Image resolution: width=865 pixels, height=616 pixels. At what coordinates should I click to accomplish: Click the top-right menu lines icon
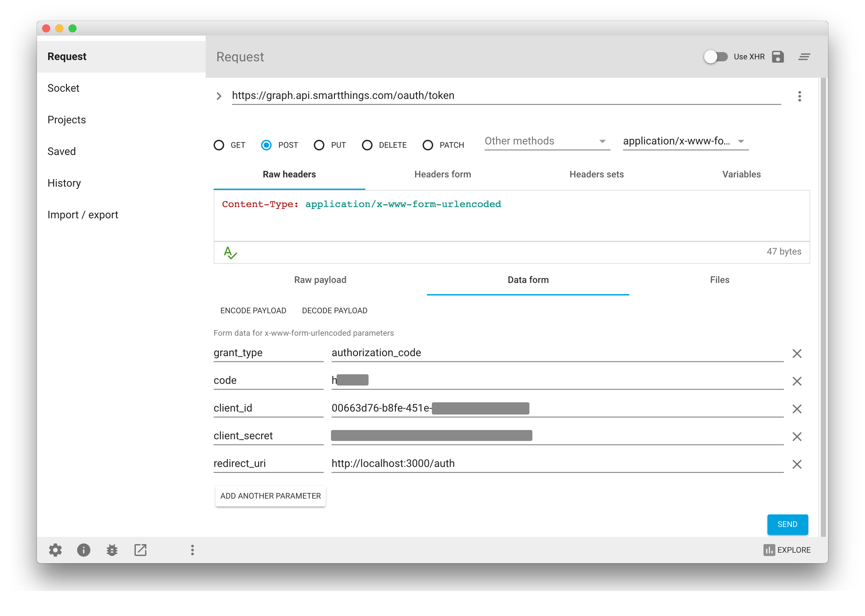tap(804, 57)
